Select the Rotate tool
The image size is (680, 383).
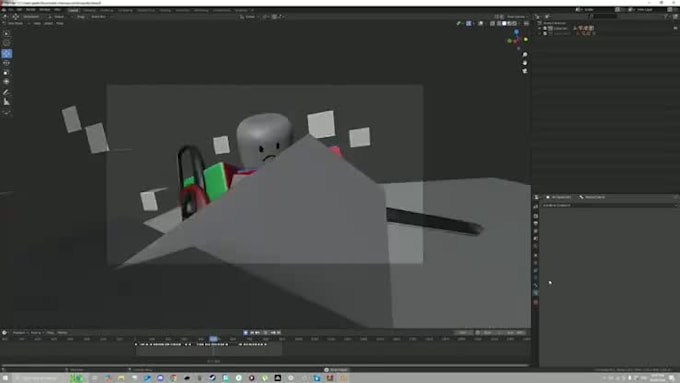[7, 63]
